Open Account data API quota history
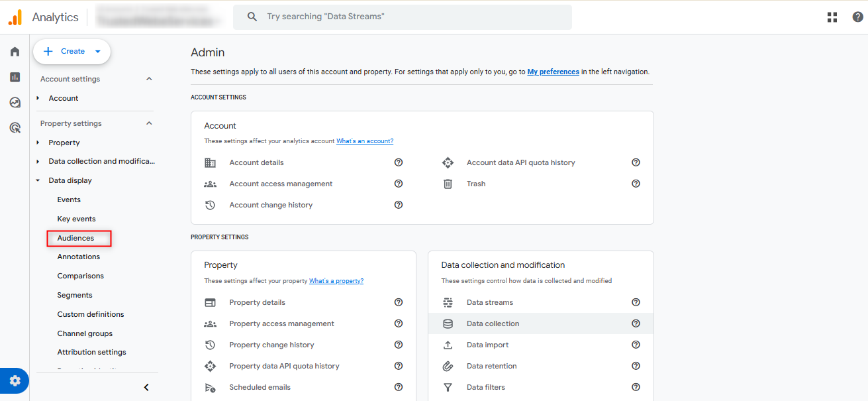868x401 pixels. click(x=520, y=162)
